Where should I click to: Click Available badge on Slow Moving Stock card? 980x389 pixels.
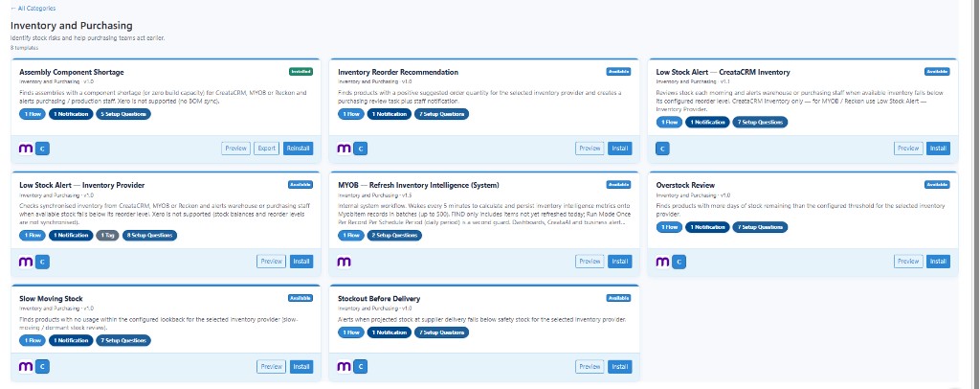tap(301, 298)
